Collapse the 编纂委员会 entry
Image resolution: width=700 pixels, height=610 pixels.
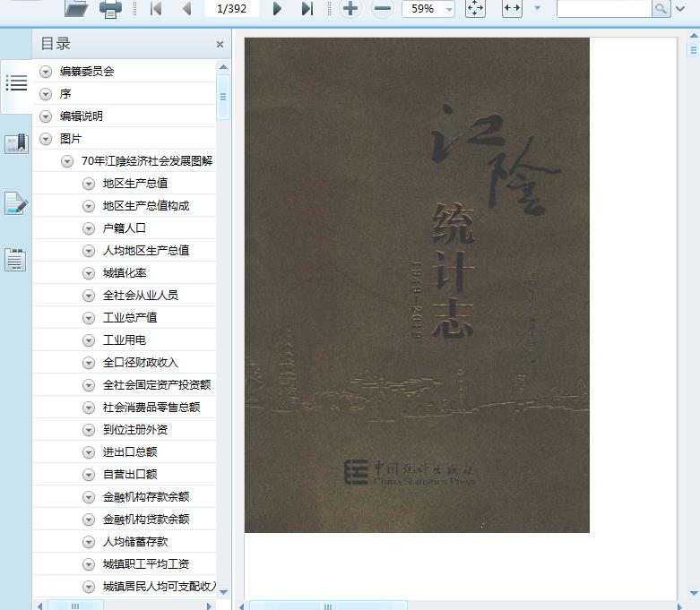pos(46,72)
